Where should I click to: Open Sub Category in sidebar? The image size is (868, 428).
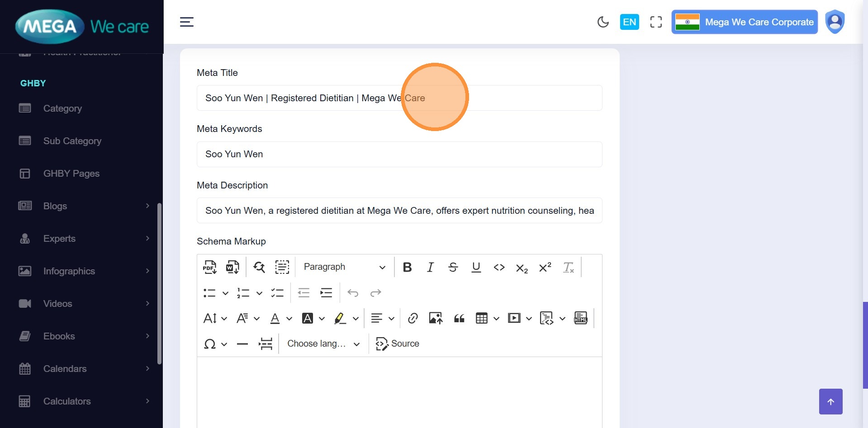[72, 141]
